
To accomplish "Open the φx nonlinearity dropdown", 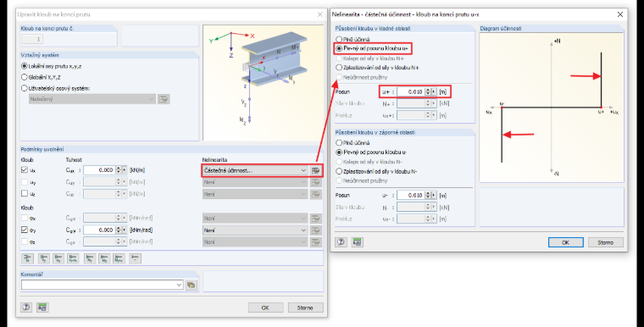I will click(255, 218).
